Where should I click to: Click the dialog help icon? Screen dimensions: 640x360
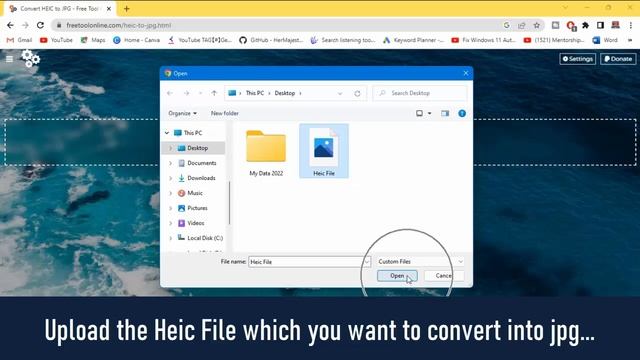462,113
